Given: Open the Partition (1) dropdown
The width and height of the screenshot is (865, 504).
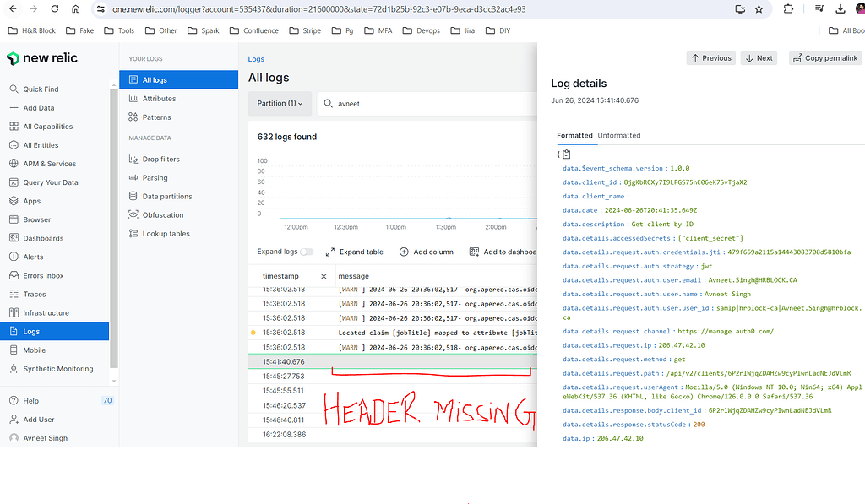Looking at the screenshot, I should pyautogui.click(x=280, y=102).
